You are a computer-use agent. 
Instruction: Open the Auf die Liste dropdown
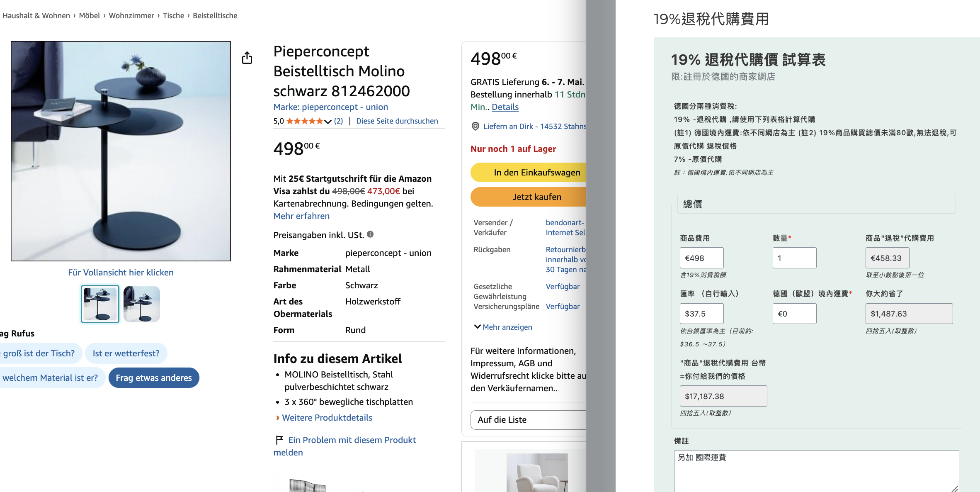[x=528, y=420]
